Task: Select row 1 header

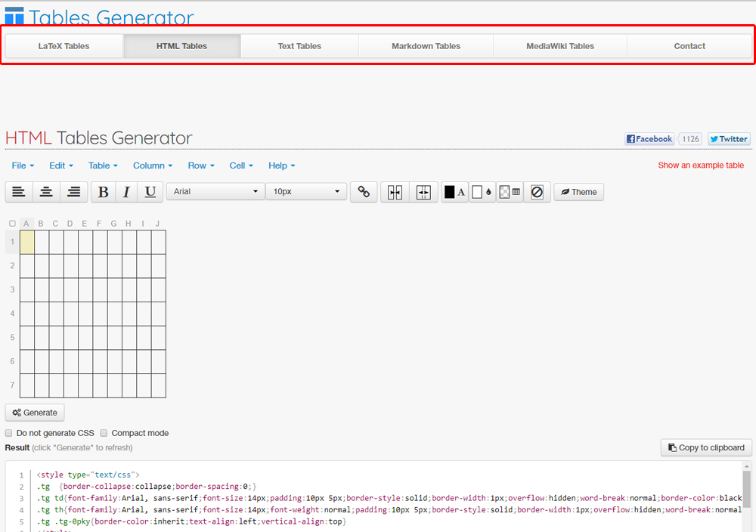Action: pyautogui.click(x=13, y=242)
